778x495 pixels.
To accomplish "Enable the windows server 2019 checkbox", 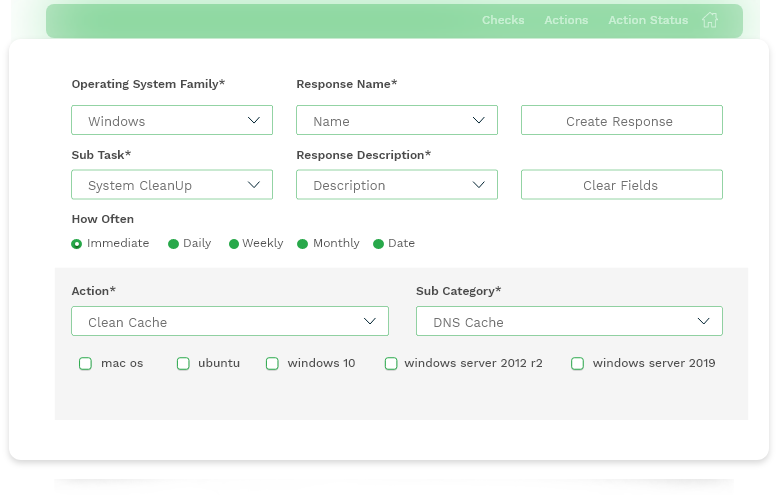I will [x=577, y=364].
